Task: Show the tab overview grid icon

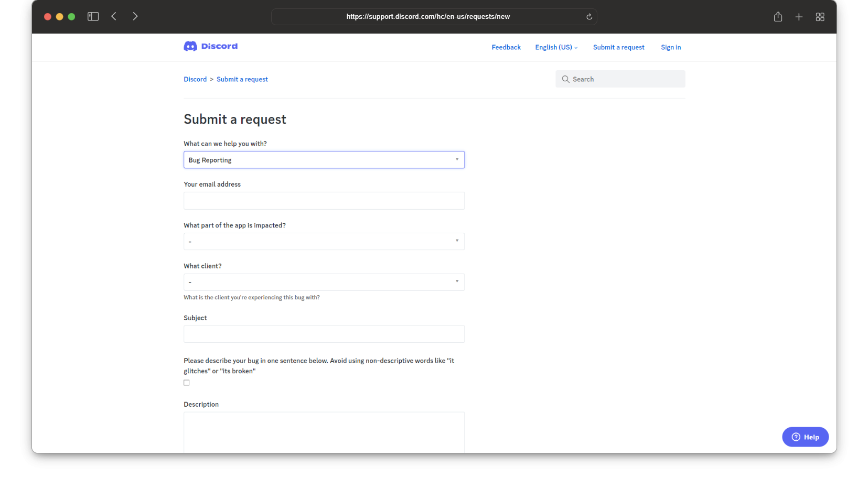Action: tap(820, 17)
